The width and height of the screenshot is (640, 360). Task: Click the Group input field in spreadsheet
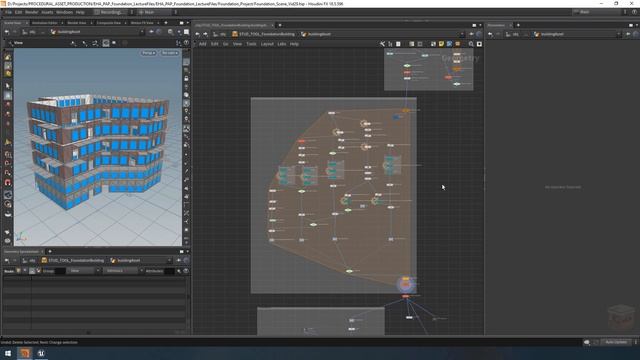pos(60,271)
